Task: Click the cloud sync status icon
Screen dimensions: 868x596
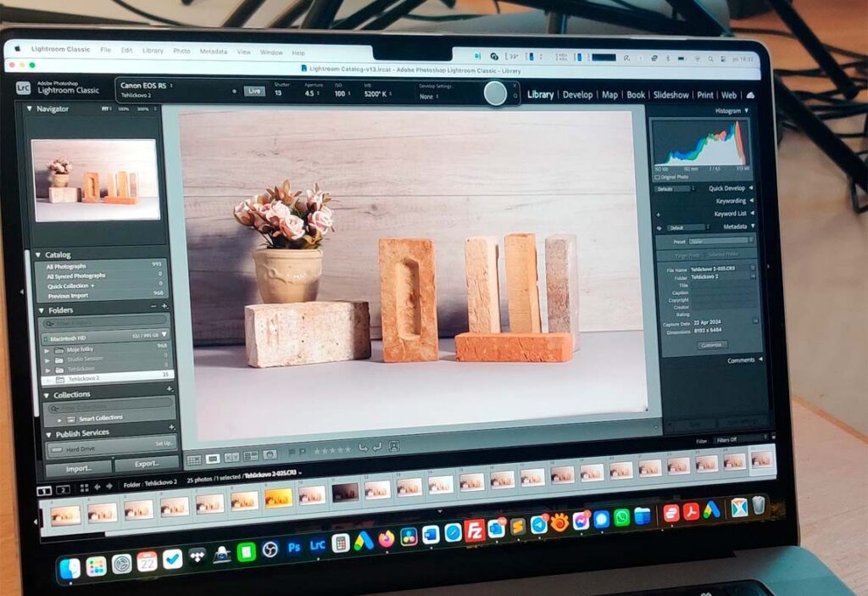Action: click(x=751, y=95)
